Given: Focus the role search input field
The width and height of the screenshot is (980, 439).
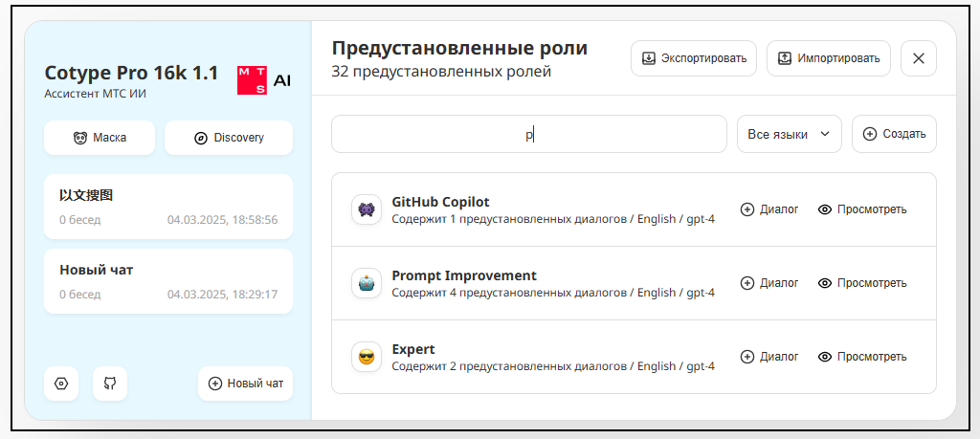Looking at the screenshot, I should (528, 134).
